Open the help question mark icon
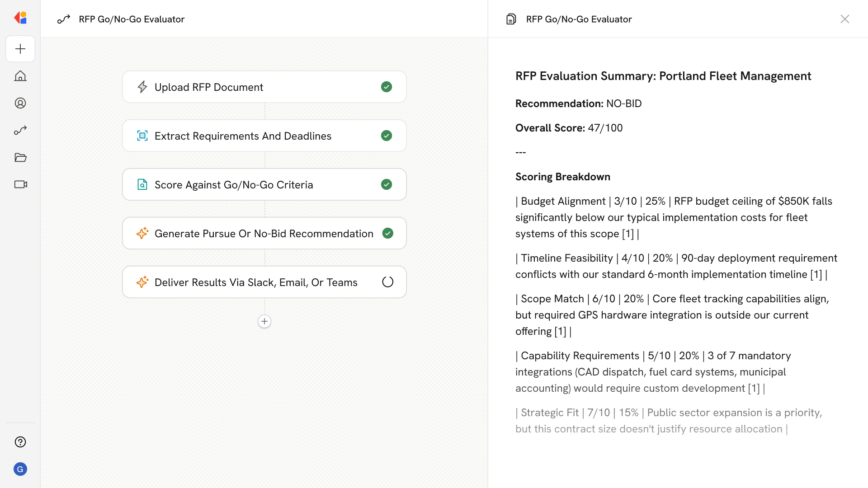Screen dimensions: 868x488 click(x=20, y=442)
